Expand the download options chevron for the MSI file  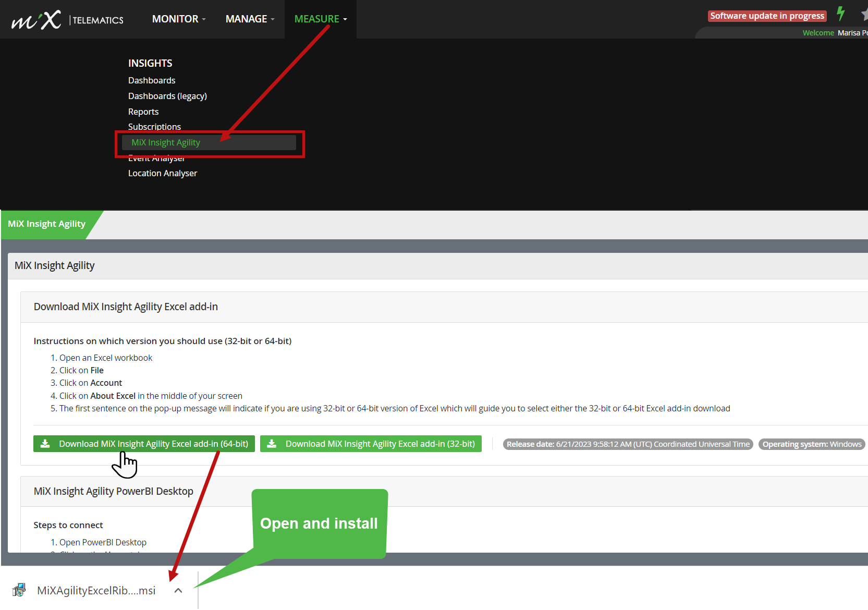pos(178,591)
